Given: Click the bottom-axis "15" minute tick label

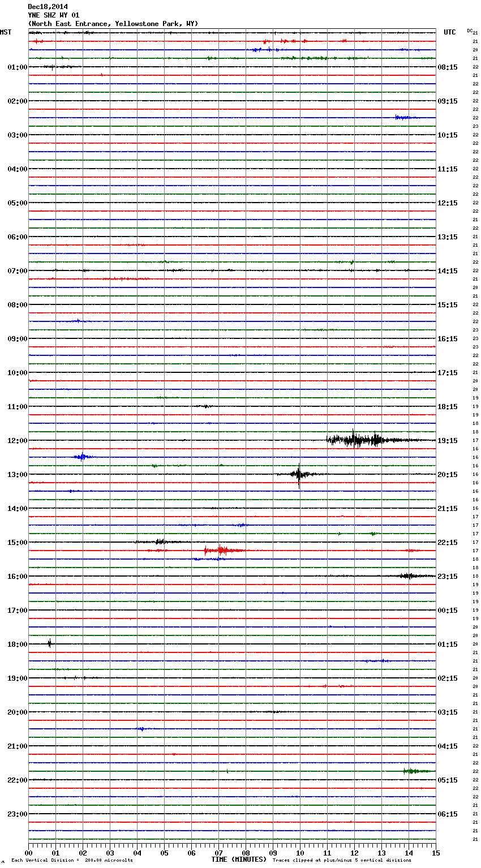Looking at the screenshot, I should click(436, 853).
